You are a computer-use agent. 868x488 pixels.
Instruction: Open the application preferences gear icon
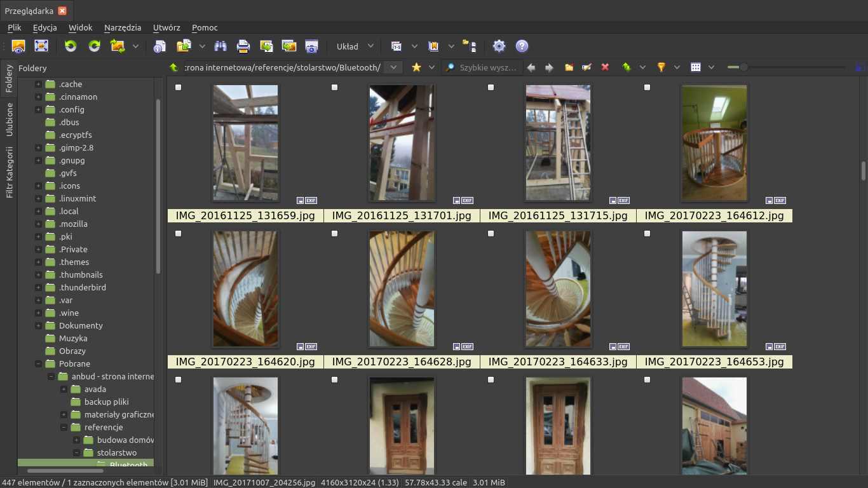[x=499, y=46]
